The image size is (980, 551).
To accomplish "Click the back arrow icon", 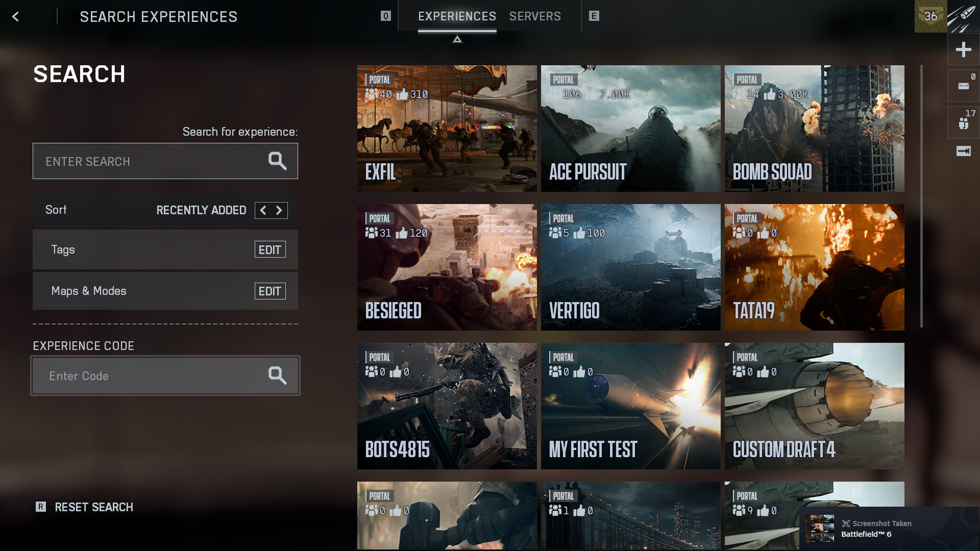I will [15, 17].
